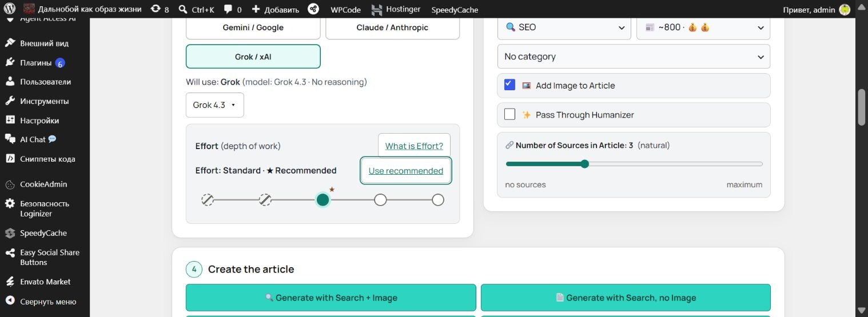Click 'Effort: Standard · Recommended' text

tap(266, 170)
